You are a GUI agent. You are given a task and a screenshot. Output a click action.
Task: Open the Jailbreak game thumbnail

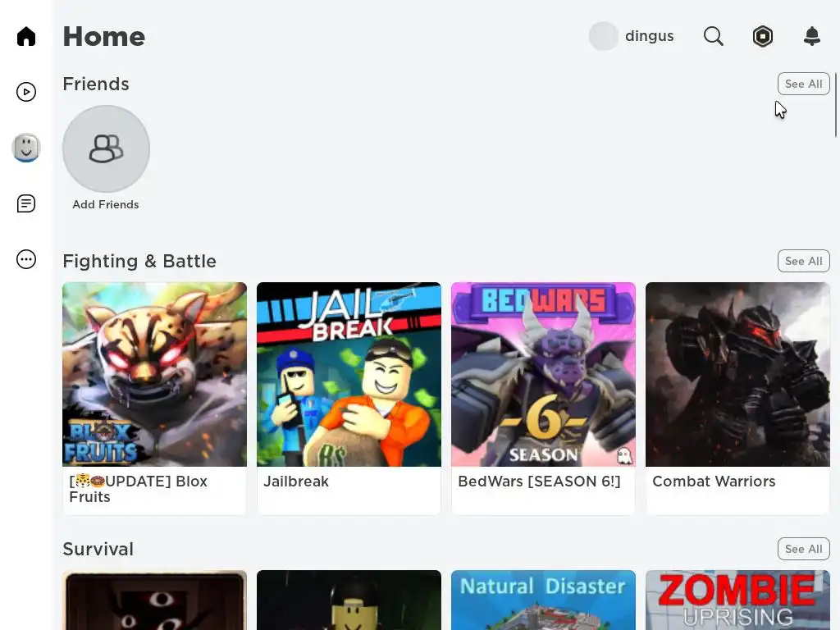coord(349,374)
